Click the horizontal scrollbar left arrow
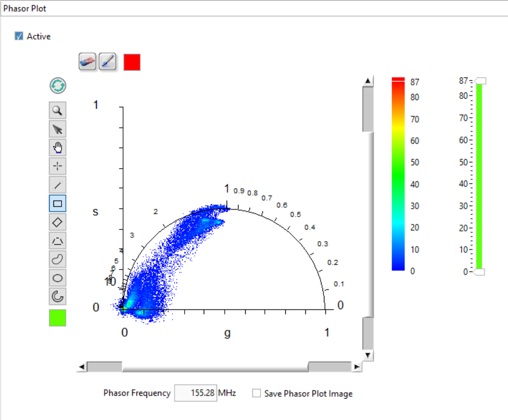This screenshot has width=508, height=420. tap(82, 367)
